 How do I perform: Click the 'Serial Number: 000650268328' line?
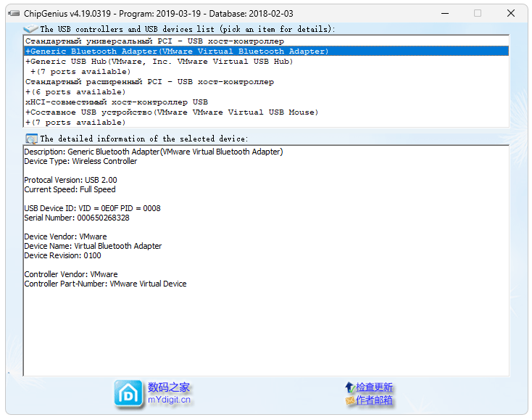[77, 218]
